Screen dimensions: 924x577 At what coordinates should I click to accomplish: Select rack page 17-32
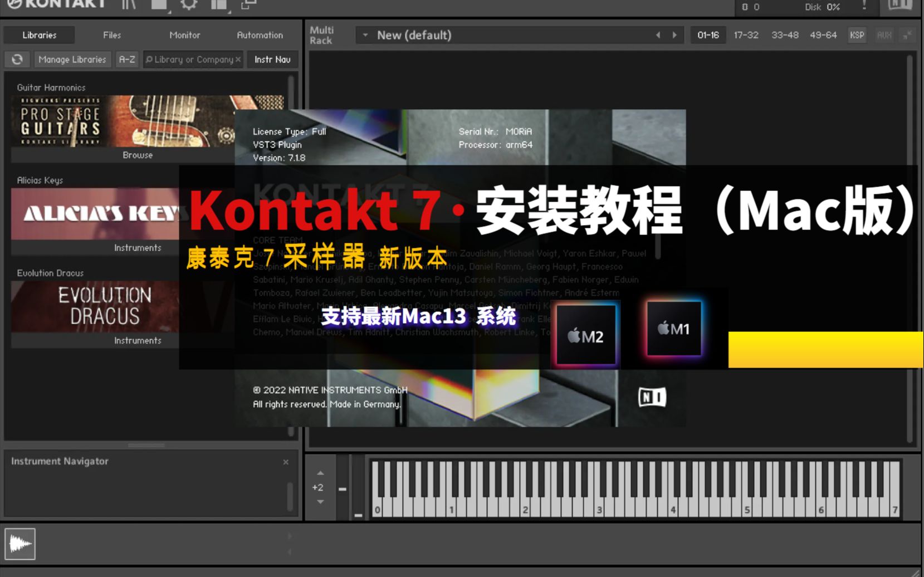click(746, 35)
